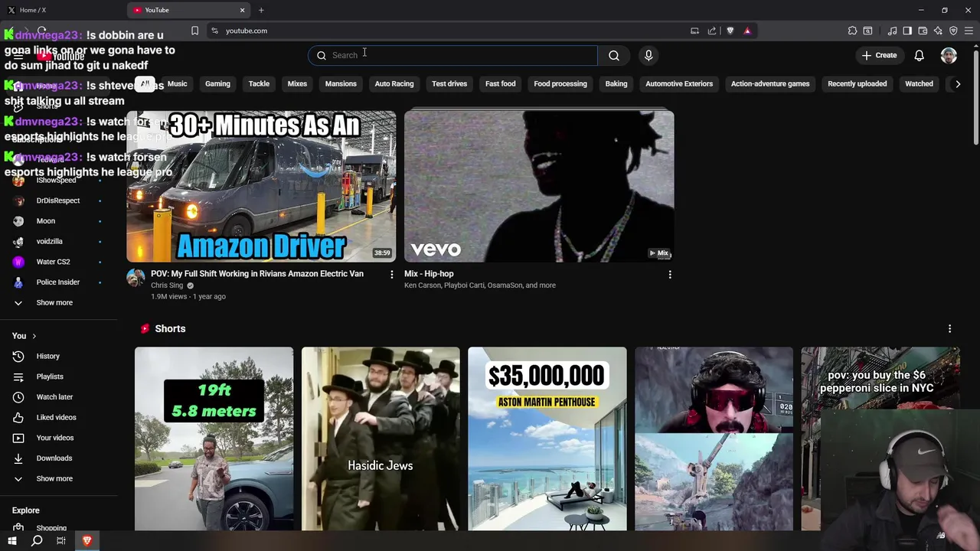980x551 pixels.
Task: Select the Mansions filter chip
Action: pyautogui.click(x=341, y=84)
